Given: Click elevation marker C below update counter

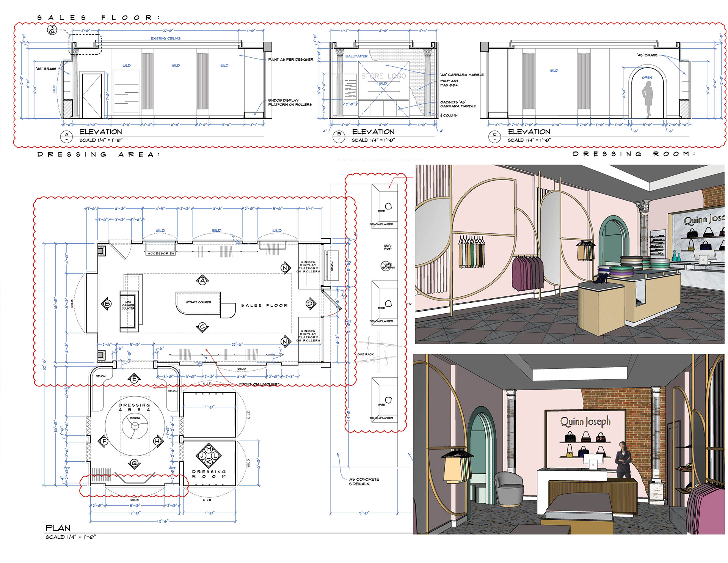Looking at the screenshot, I should click(x=202, y=327).
